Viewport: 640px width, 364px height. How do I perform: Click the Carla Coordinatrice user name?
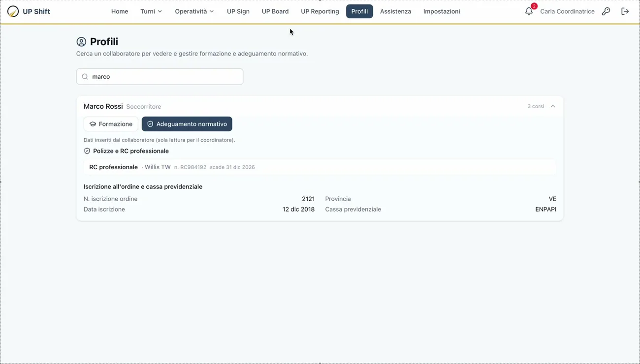point(567,11)
